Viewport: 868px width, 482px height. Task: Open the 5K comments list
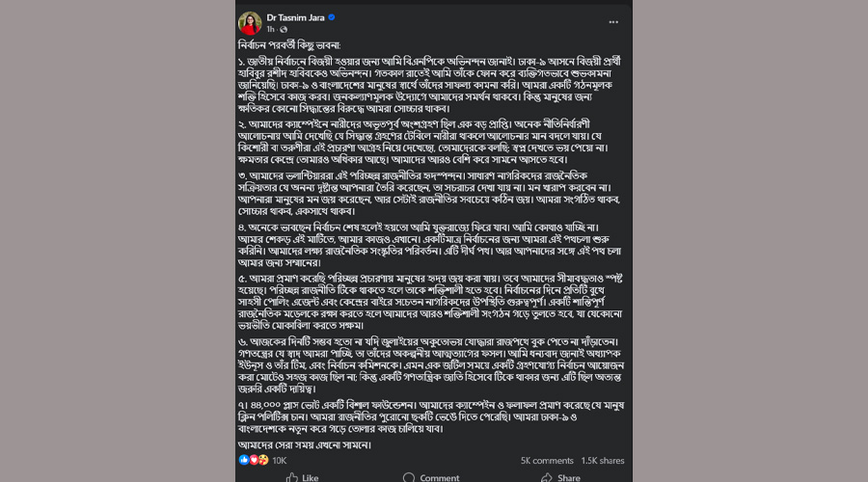pos(547,461)
